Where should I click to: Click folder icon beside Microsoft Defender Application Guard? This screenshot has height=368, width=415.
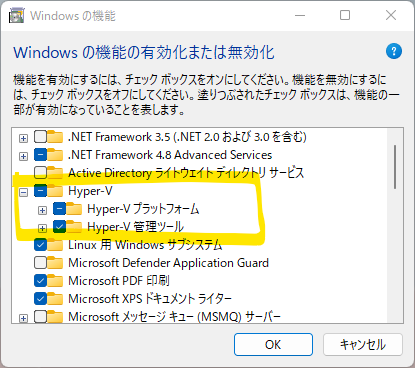coord(55,263)
